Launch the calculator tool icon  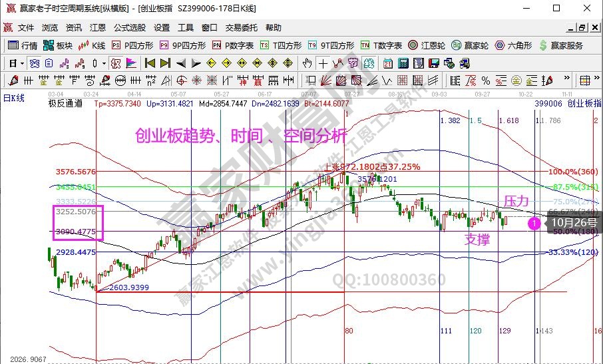[403, 63]
